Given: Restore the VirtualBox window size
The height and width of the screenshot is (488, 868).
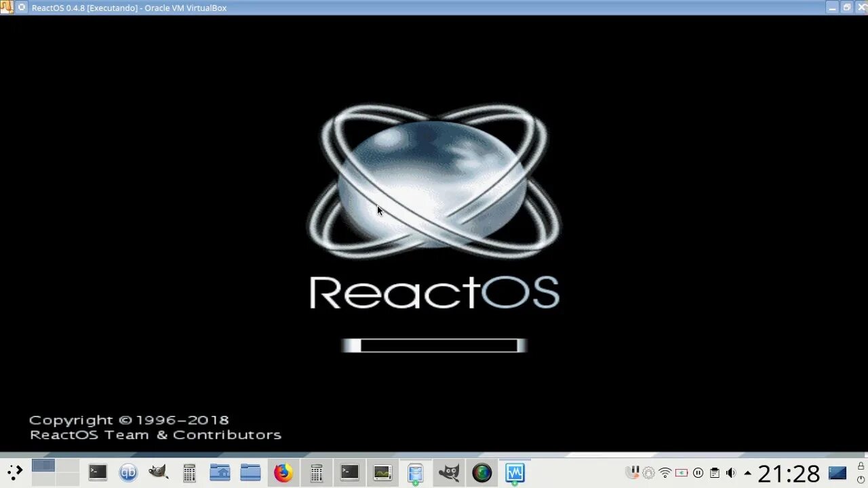Looking at the screenshot, I should point(847,7).
